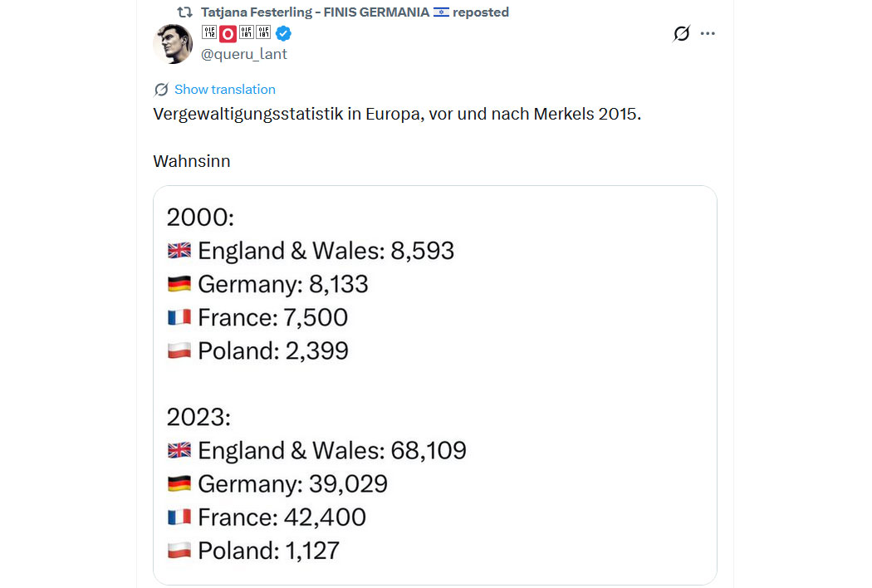The height and width of the screenshot is (588, 872).
Task: Click the 2023: heading in the image
Action: tap(198, 417)
